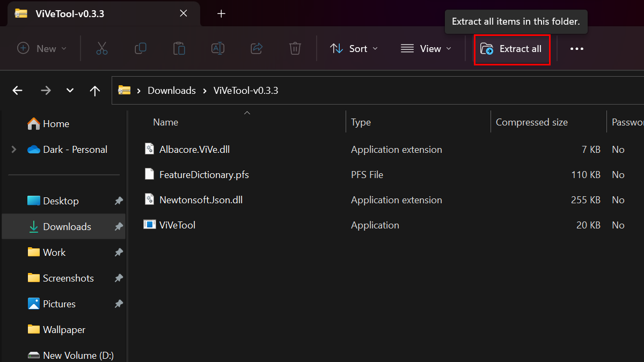Click the Cut scissors icon in toolbar
This screenshot has height=362, width=644.
[x=102, y=49]
